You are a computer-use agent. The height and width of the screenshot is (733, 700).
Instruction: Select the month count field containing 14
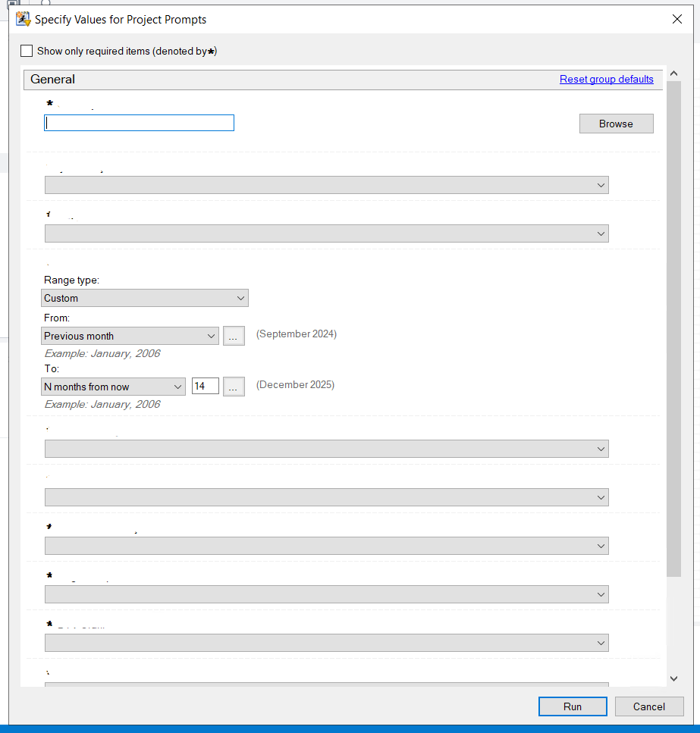(205, 386)
